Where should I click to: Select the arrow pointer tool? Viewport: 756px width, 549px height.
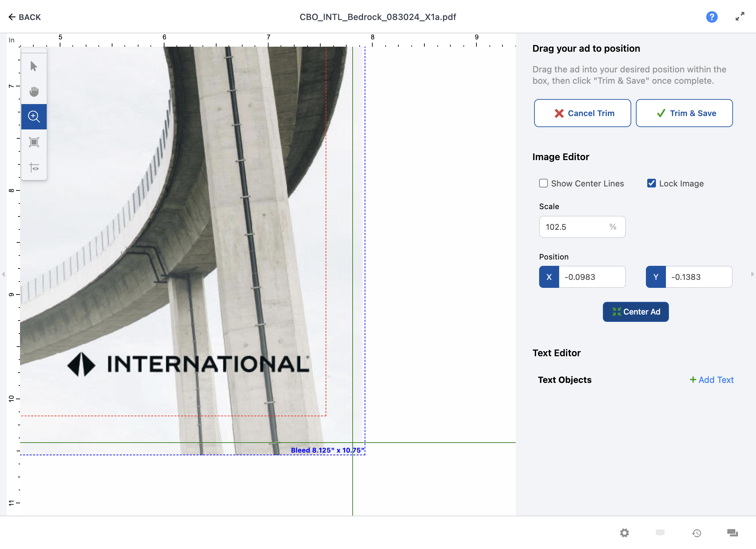(x=34, y=66)
